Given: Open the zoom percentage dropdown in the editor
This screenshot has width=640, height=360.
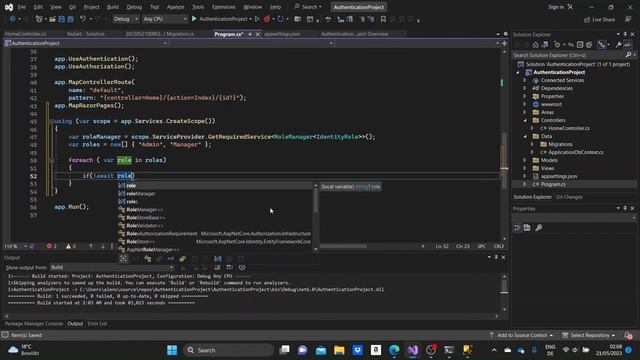Looking at the screenshot, I should pos(25,246).
